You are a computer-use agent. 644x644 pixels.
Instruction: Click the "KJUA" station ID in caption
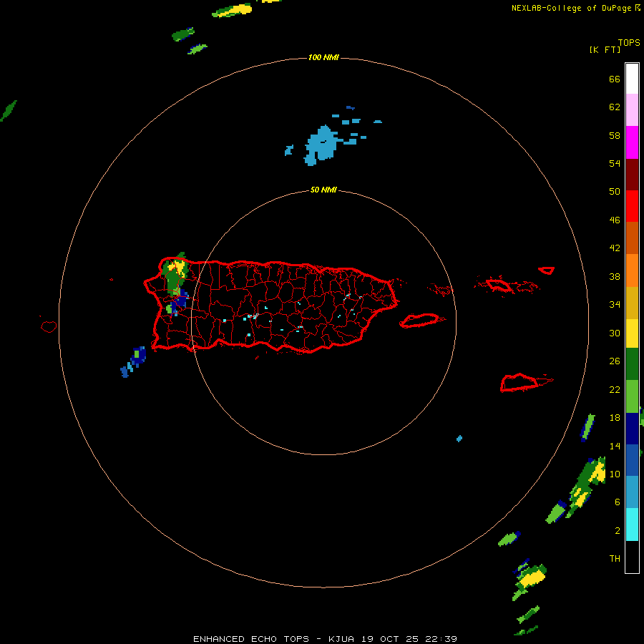coord(341,639)
